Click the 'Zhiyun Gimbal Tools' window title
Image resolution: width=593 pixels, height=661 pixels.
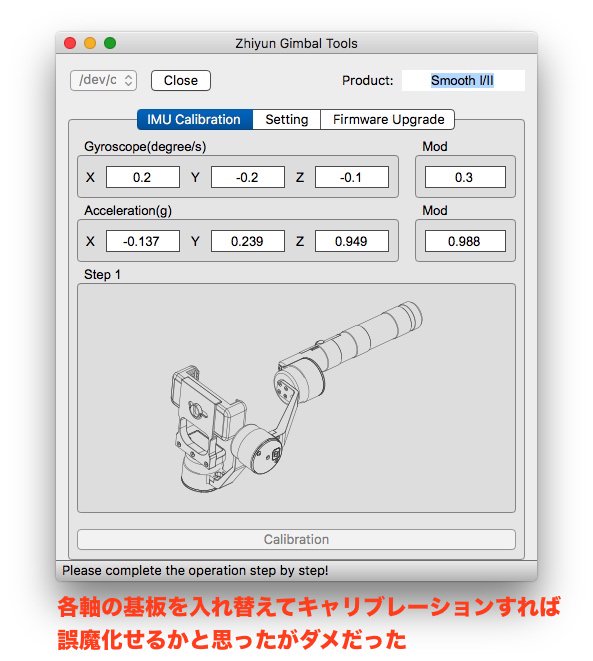[x=296, y=43]
